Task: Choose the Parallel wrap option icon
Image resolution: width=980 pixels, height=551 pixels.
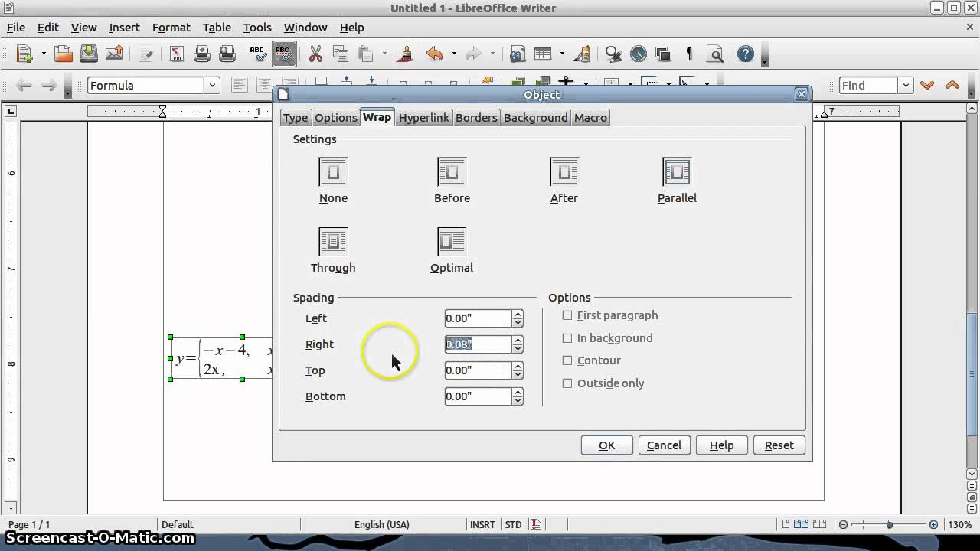Action: click(x=677, y=172)
